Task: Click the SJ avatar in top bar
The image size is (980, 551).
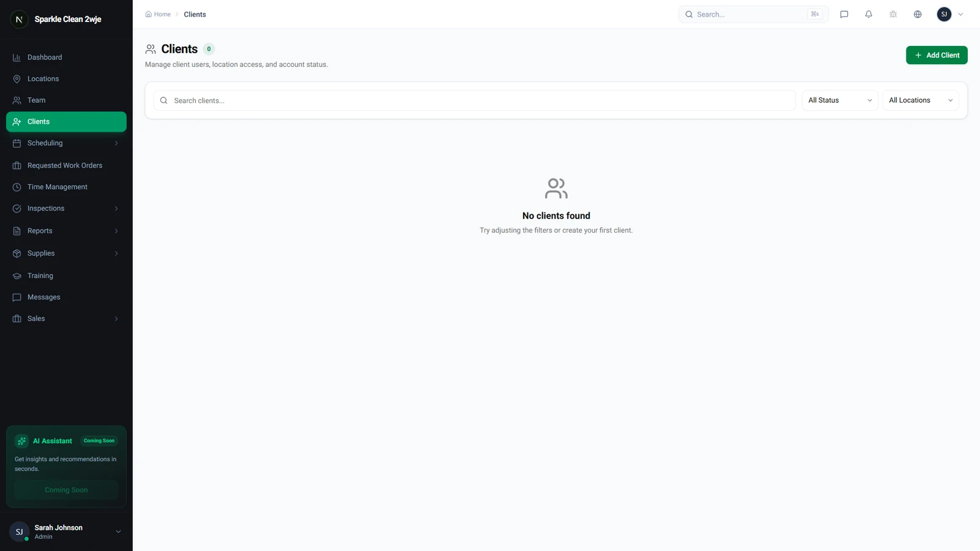Action: coord(944,14)
